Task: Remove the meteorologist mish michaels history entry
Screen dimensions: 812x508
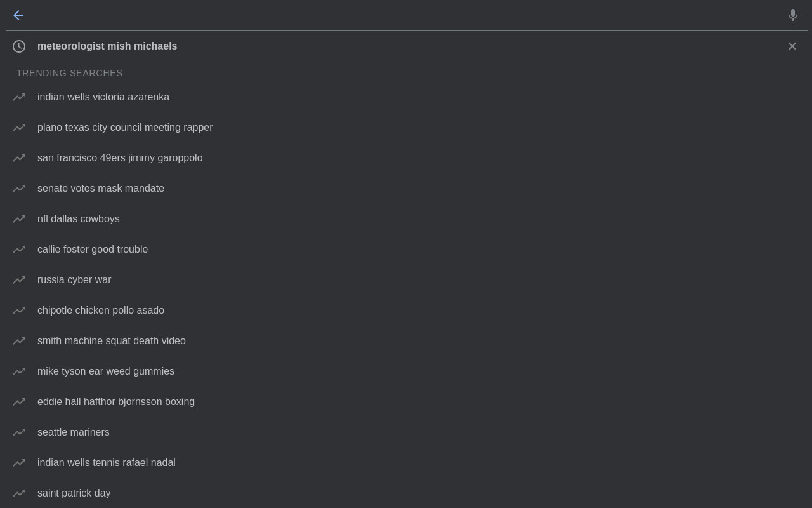Action: [792, 46]
